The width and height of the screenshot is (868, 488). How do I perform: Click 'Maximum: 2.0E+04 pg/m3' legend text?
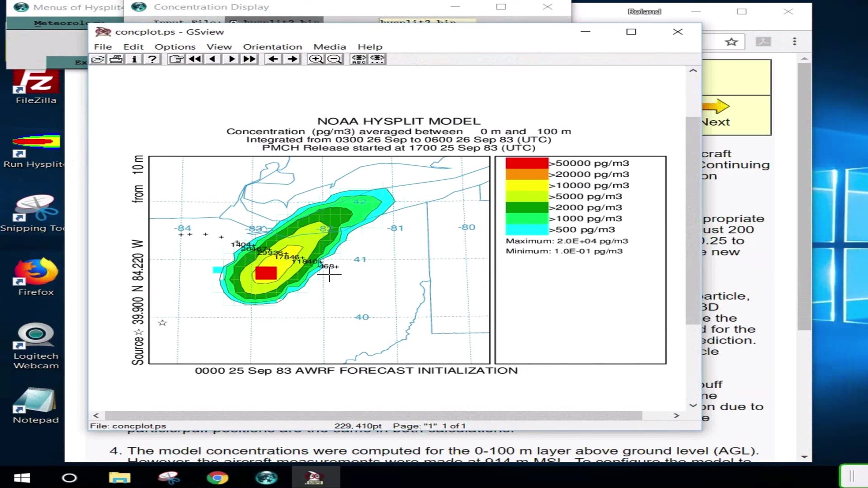pyautogui.click(x=567, y=241)
